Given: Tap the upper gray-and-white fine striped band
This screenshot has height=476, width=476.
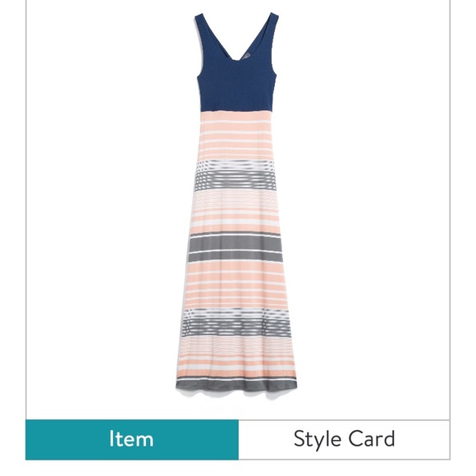Looking at the screenshot, I should (236, 175).
